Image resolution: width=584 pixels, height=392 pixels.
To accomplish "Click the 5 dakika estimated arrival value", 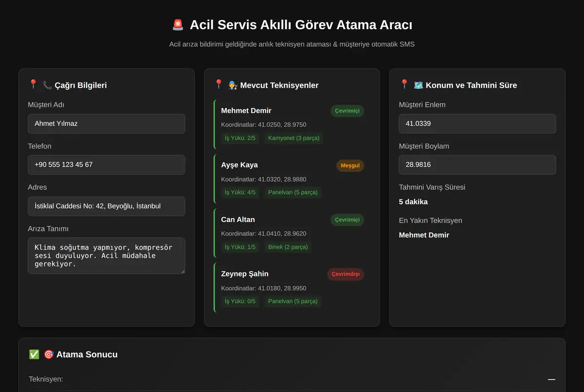I will point(413,202).
